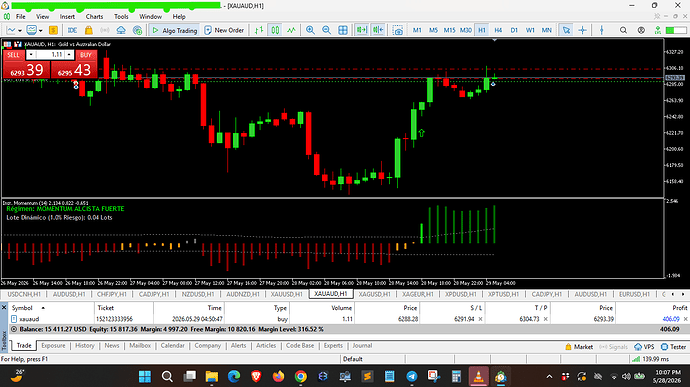Screen dimensions: 690x387
Task: Switch to the XAUUSD,H1 chart tab
Action: (x=286, y=294)
